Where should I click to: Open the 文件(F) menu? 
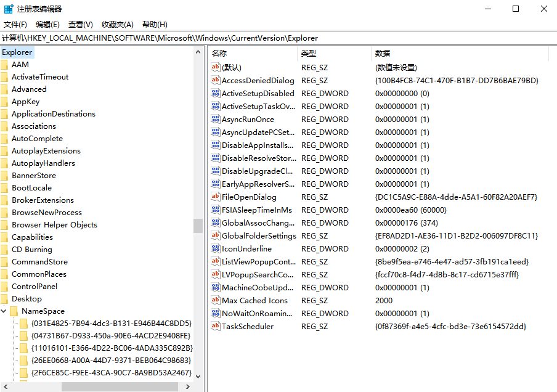(x=15, y=24)
